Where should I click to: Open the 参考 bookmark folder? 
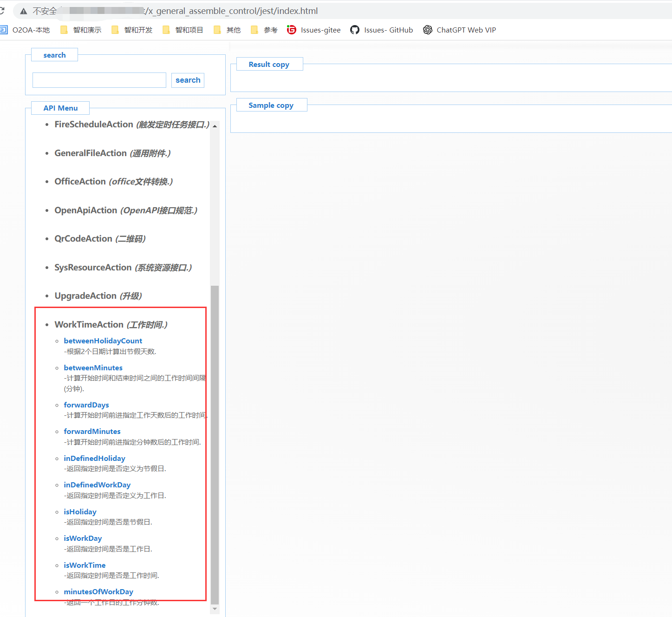pyautogui.click(x=265, y=30)
